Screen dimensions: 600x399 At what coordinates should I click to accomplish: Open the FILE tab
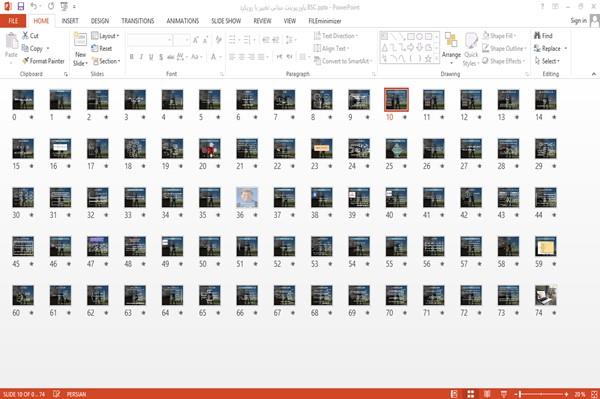tap(13, 21)
